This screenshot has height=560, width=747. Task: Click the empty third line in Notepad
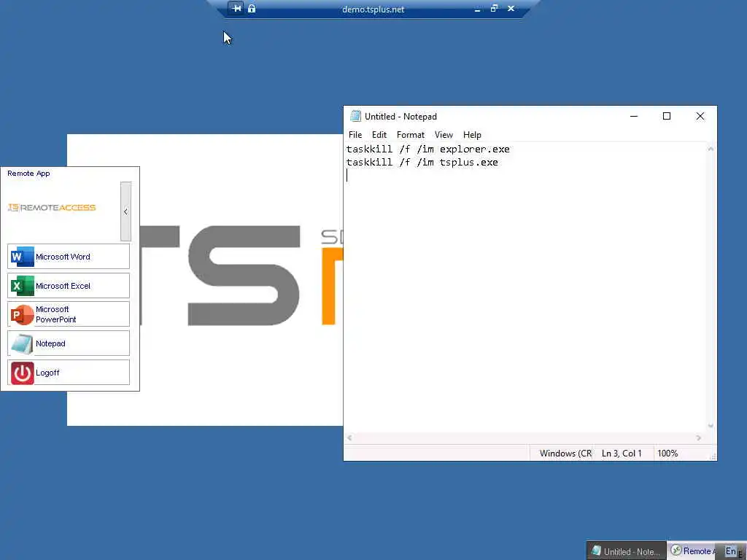pyautogui.click(x=525, y=176)
